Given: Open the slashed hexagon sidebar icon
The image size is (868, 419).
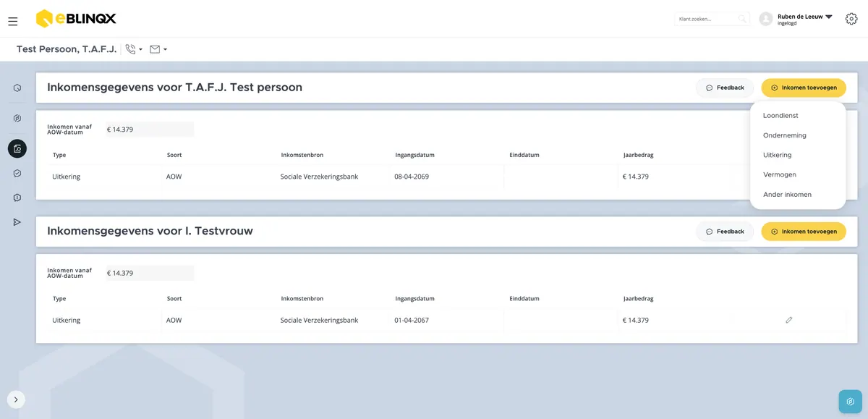Looking at the screenshot, I should pos(17,119).
